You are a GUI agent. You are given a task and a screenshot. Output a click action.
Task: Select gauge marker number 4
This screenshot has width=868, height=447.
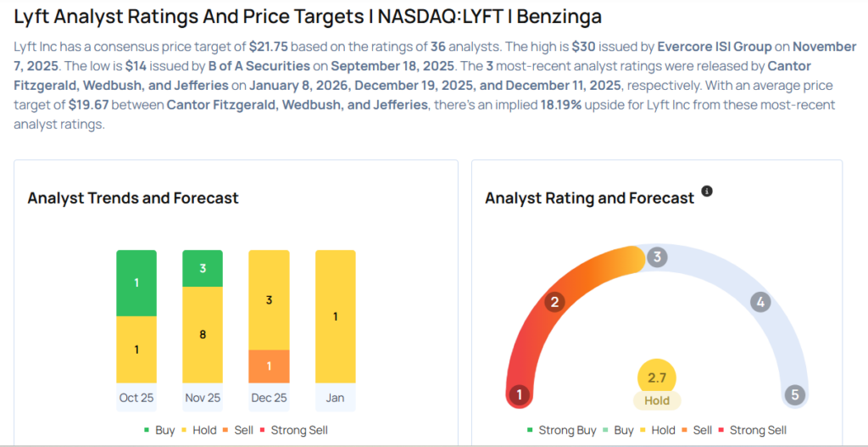click(x=760, y=302)
